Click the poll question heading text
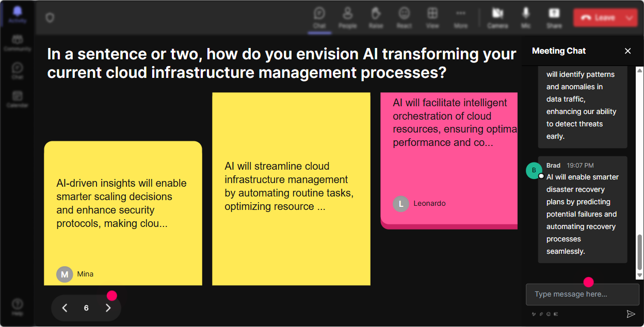 coord(281,63)
